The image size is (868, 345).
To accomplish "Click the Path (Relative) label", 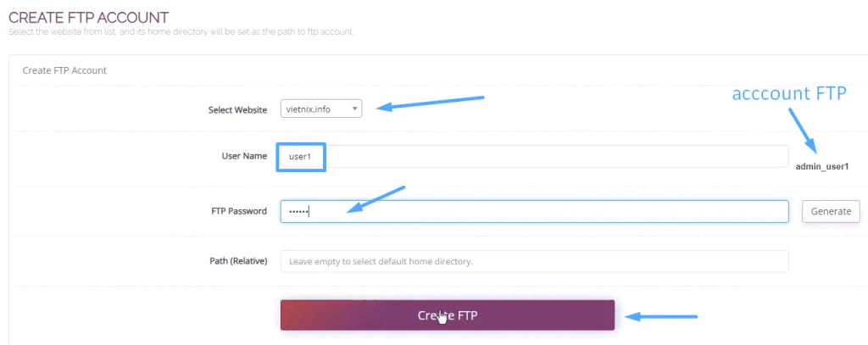I will click(238, 261).
